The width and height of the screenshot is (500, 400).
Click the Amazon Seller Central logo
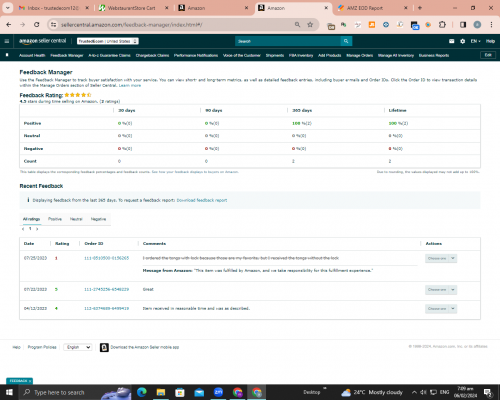click(43, 41)
